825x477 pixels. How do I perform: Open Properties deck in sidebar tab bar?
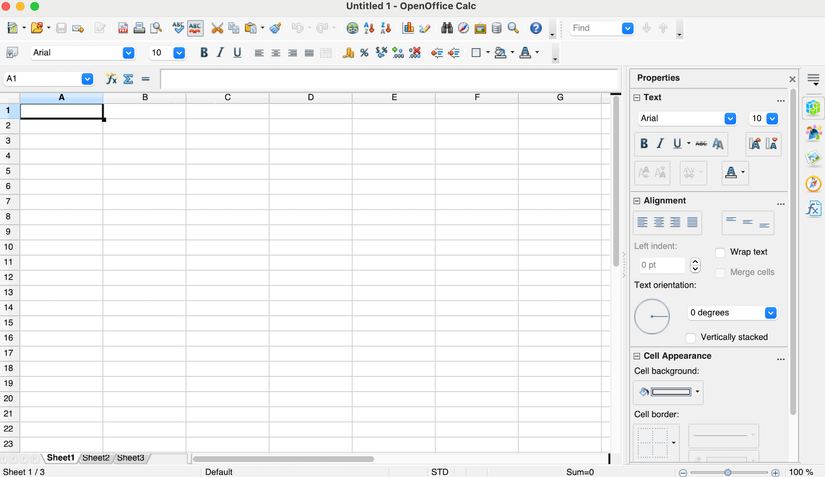(813, 108)
